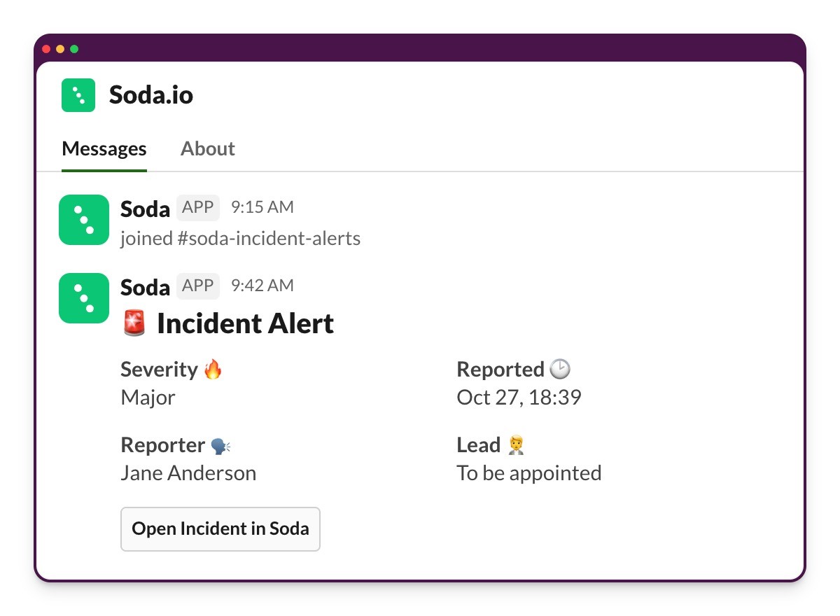This screenshot has height=616, width=840.
Task: Click the green maximize window button
Action: coord(74,49)
